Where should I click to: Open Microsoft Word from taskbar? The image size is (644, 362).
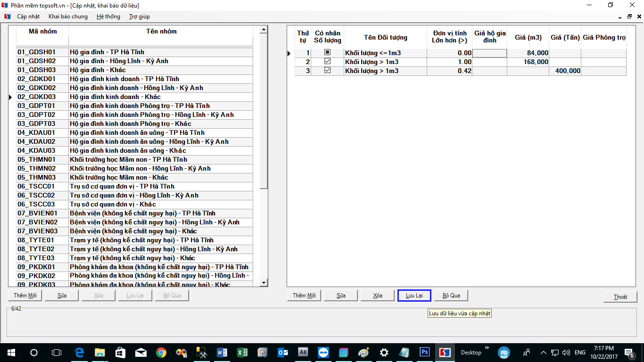point(222,352)
